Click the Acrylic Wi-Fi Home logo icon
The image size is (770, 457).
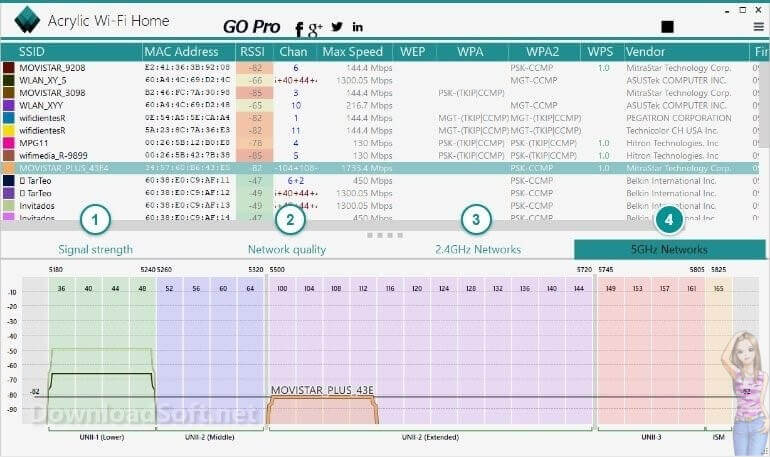(x=27, y=20)
